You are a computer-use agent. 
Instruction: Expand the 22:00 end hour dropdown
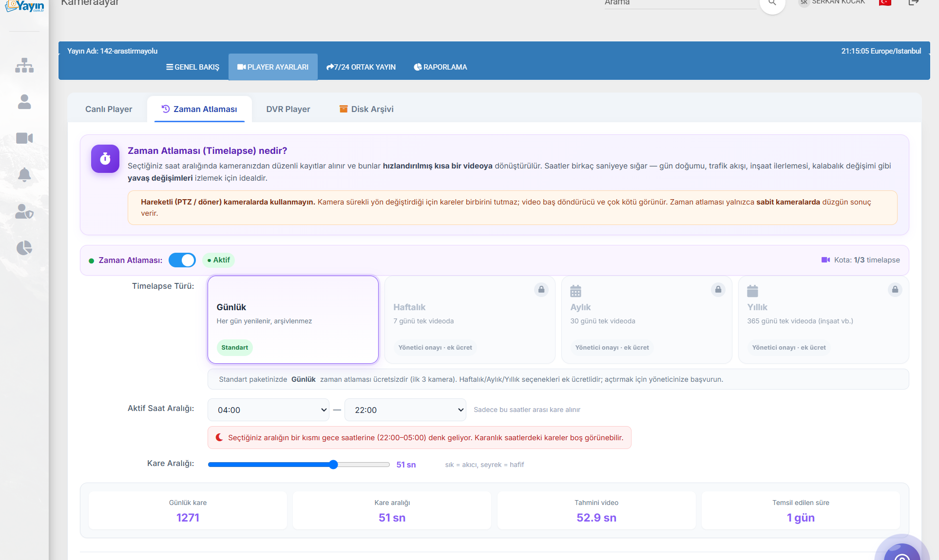(x=405, y=410)
